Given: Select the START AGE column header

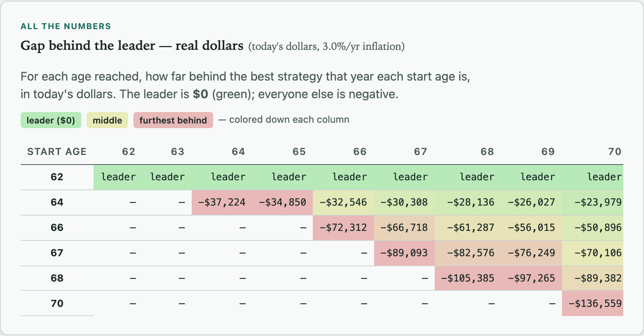Looking at the screenshot, I should click(57, 152).
